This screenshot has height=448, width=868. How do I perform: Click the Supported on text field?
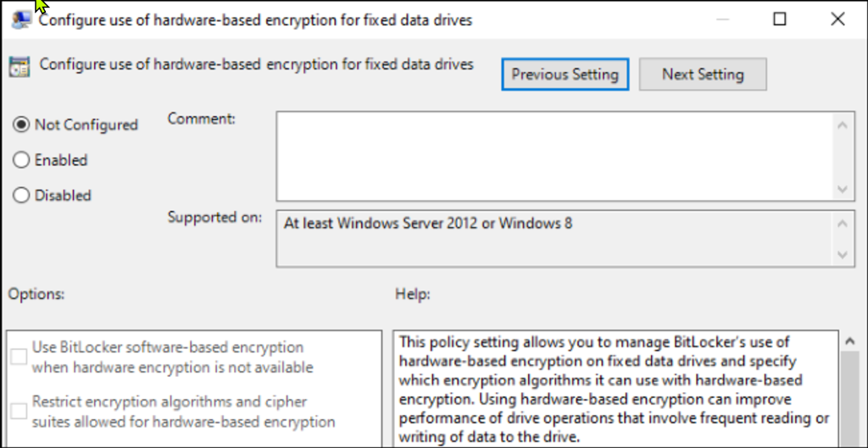point(554,238)
